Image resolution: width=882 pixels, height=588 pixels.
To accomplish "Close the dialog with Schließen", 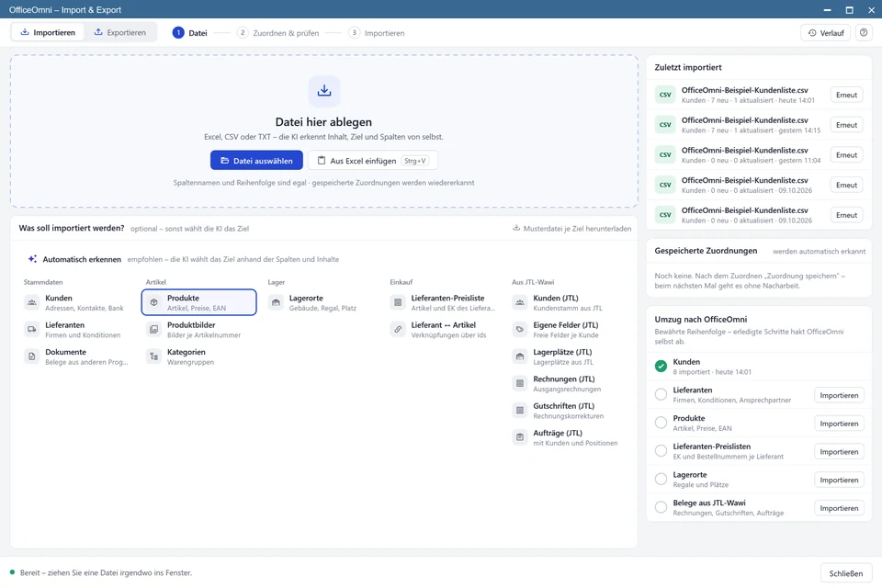I will (x=846, y=573).
